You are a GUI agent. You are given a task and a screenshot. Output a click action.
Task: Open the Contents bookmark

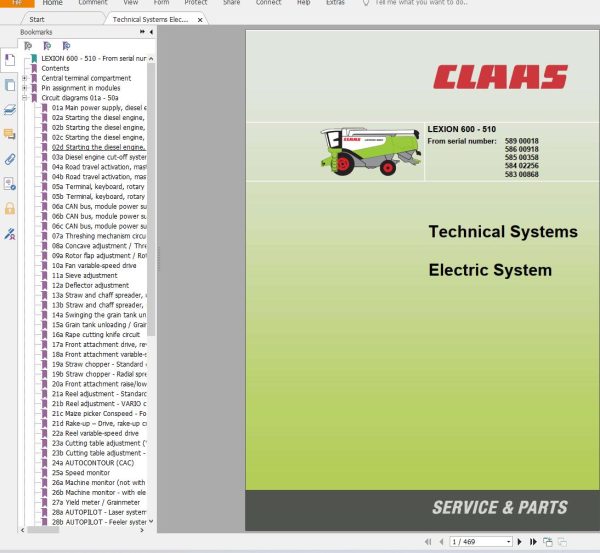click(55, 69)
